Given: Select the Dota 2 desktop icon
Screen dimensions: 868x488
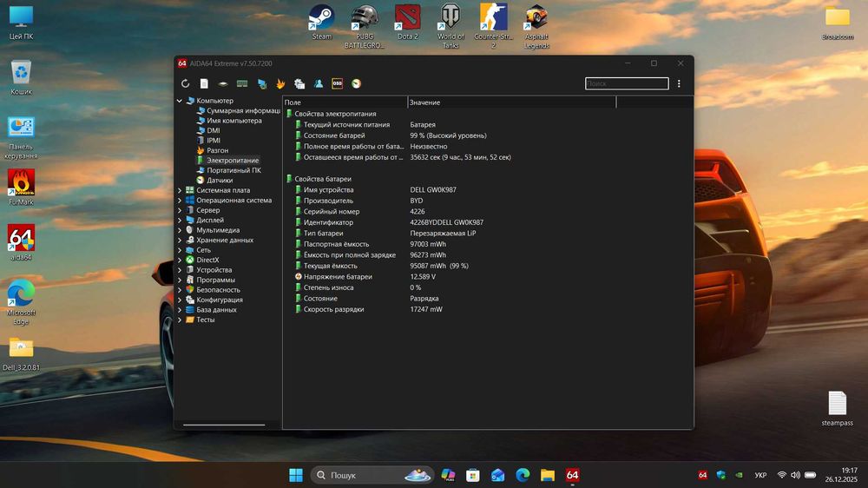Looking at the screenshot, I should click(407, 23).
